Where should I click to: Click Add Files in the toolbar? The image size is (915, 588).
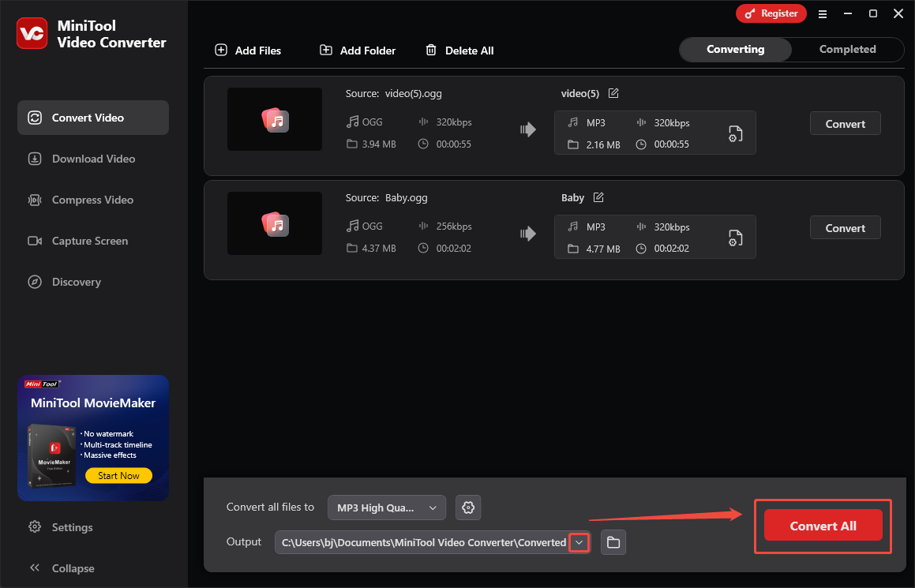pos(248,51)
